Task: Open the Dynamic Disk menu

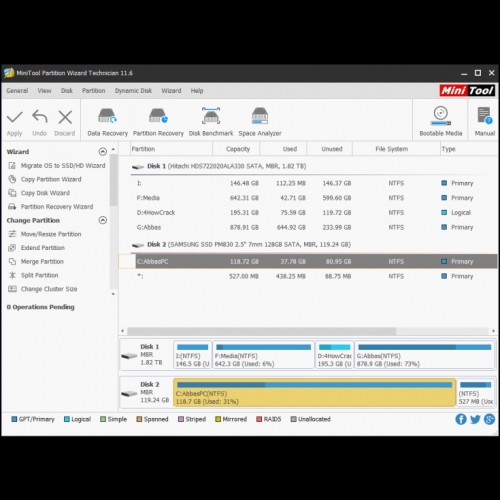Action: point(133,91)
